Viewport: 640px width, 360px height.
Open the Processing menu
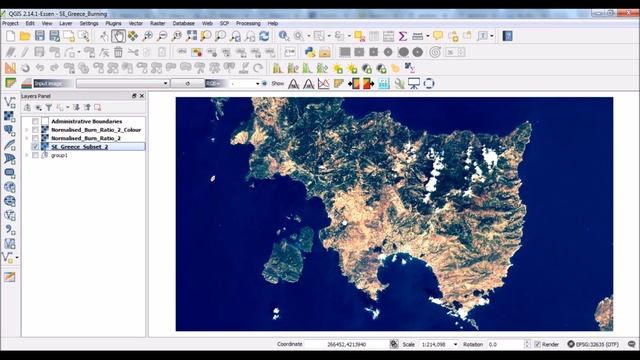click(x=248, y=23)
